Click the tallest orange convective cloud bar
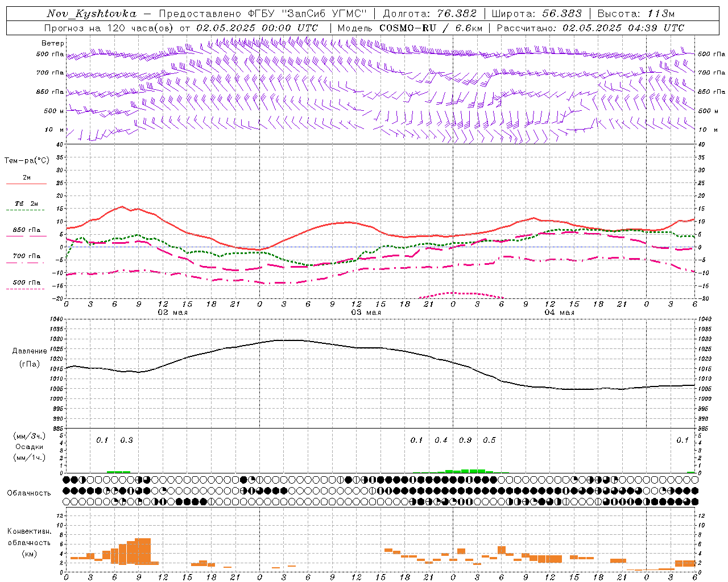728x582 pixels. tap(143, 551)
